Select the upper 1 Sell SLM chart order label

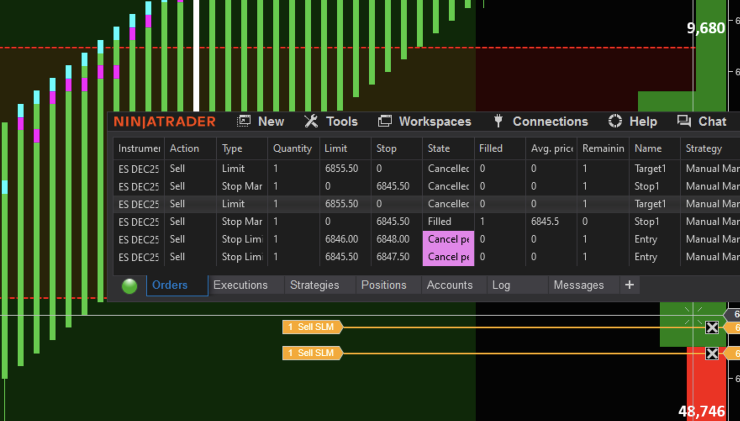(311, 327)
